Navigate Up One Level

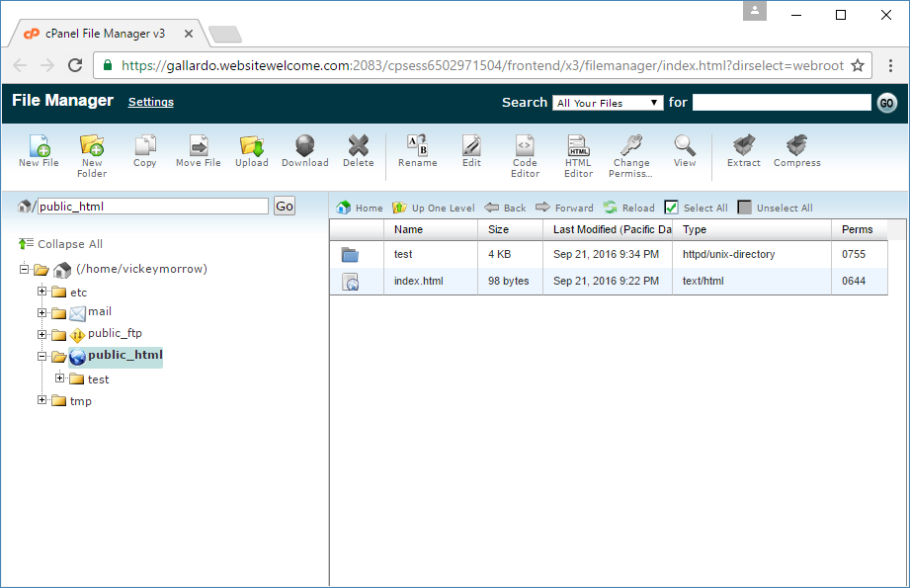click(434, 208)
